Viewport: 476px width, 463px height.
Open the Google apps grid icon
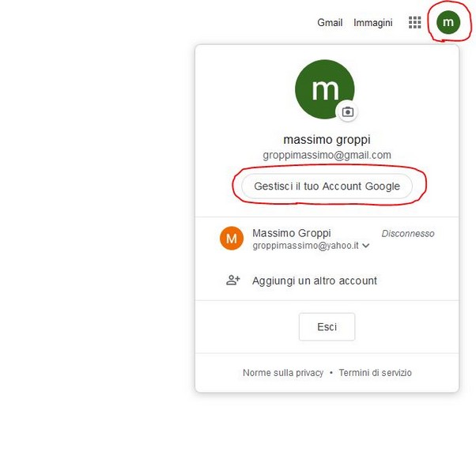point(414,22)
